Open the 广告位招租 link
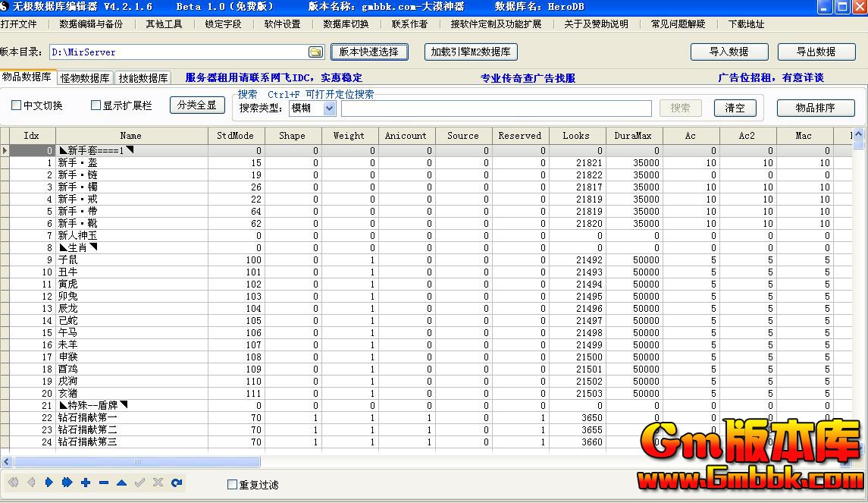Image resolution: width=868 pixels, height=503 pixels. tap(770, 77)
